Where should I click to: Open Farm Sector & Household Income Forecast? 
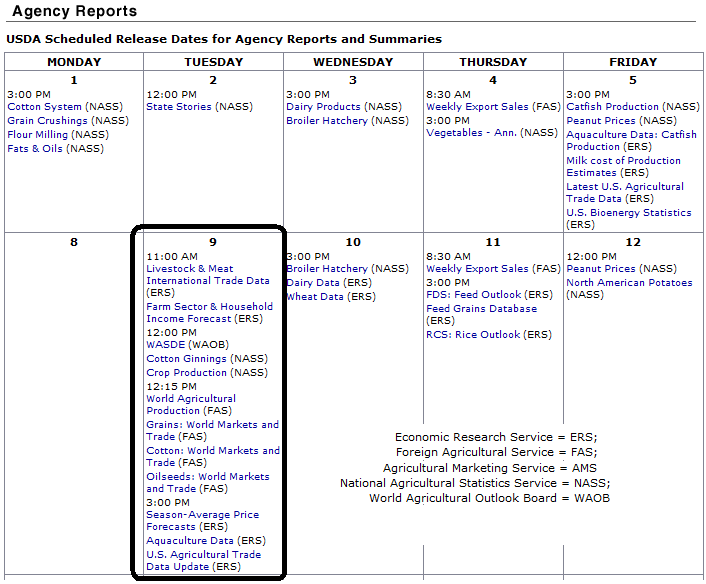[x=209, y=313]
